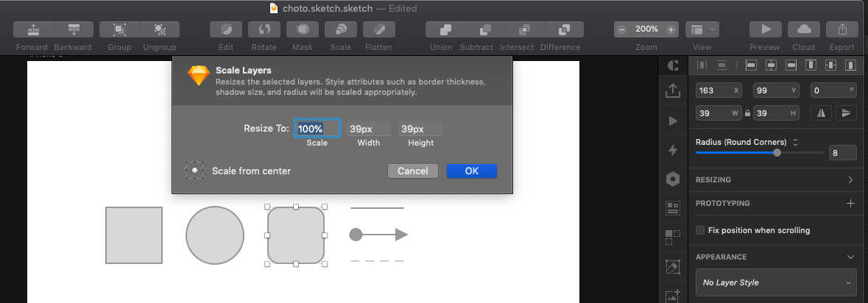Zoom out with the minus button
The height and width of the screenshot is (303, 868).
click(x=621, y=29)
